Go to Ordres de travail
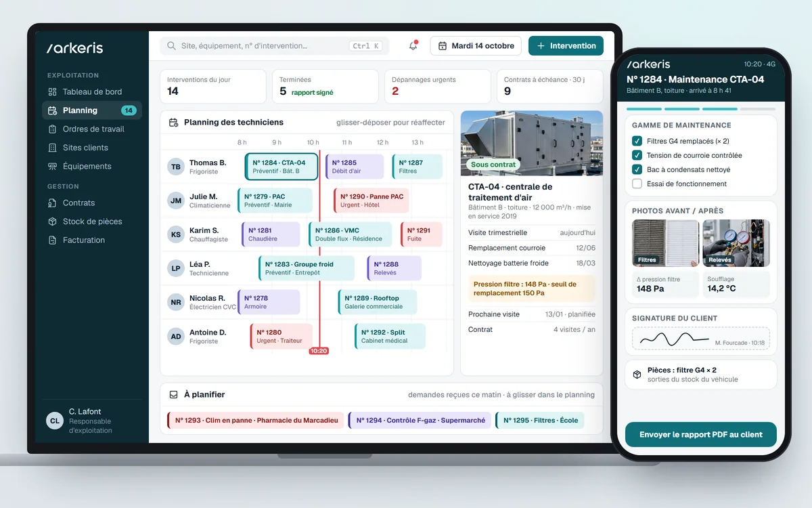 click(92, 129)
